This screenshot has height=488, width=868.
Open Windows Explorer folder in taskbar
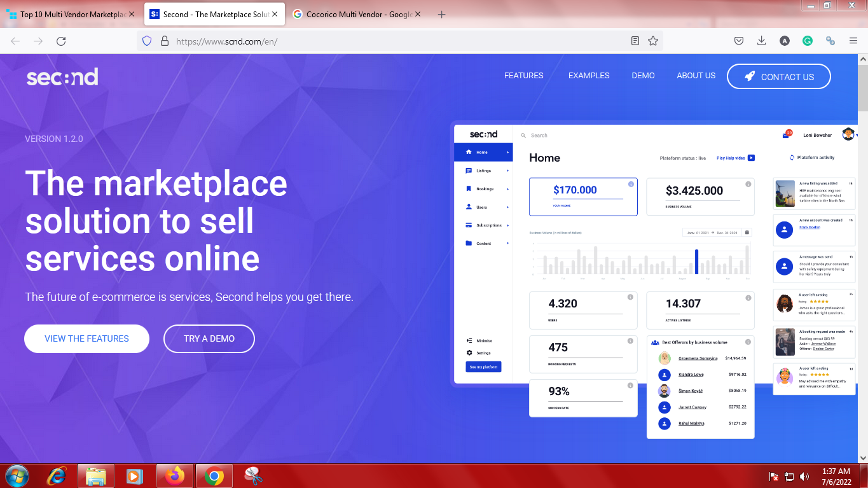(96, 476)
